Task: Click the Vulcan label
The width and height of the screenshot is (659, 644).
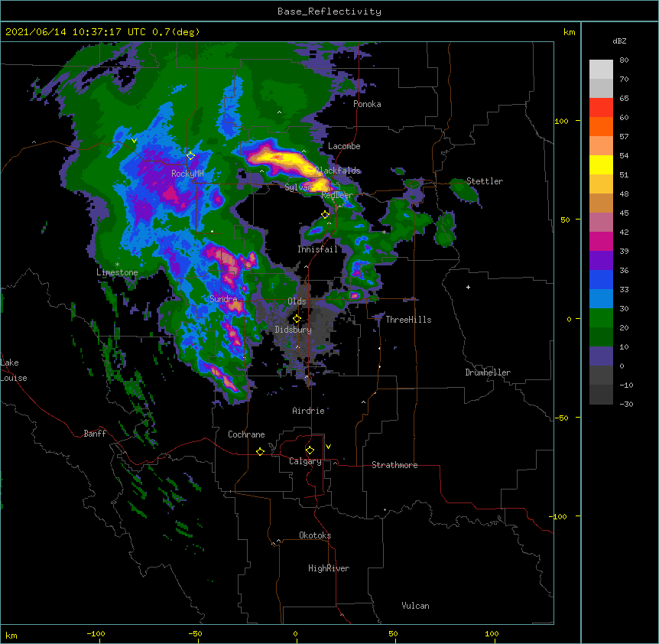Action: pyautogui.click(x=415, y=606)
